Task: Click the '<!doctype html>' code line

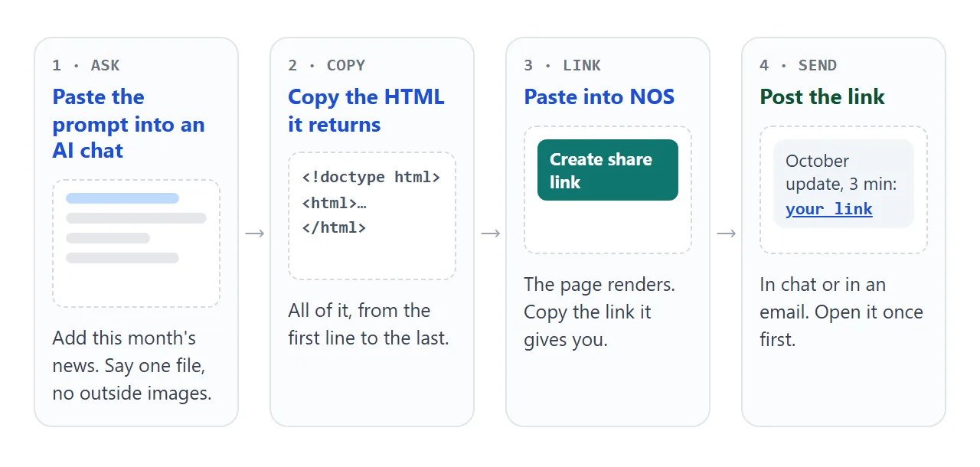Action: point(371,178)
